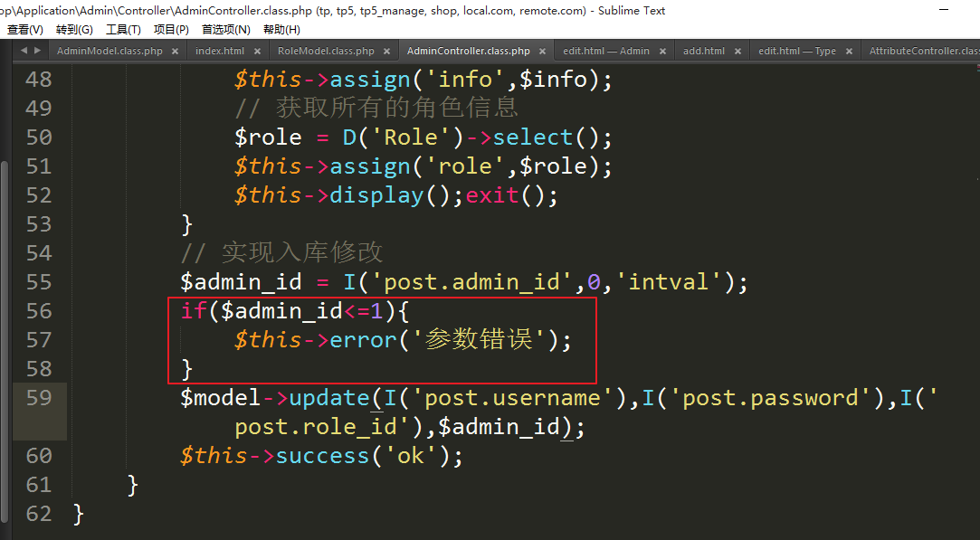The height and width of the screenshot is (540, 980).
Task: Close the index.html tab
Action: pos(256,52)
